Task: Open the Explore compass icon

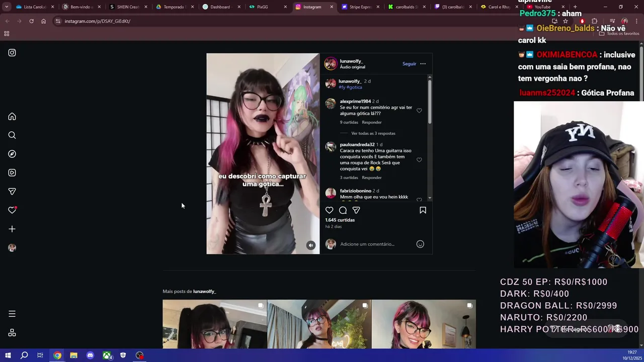Action: 12,154
